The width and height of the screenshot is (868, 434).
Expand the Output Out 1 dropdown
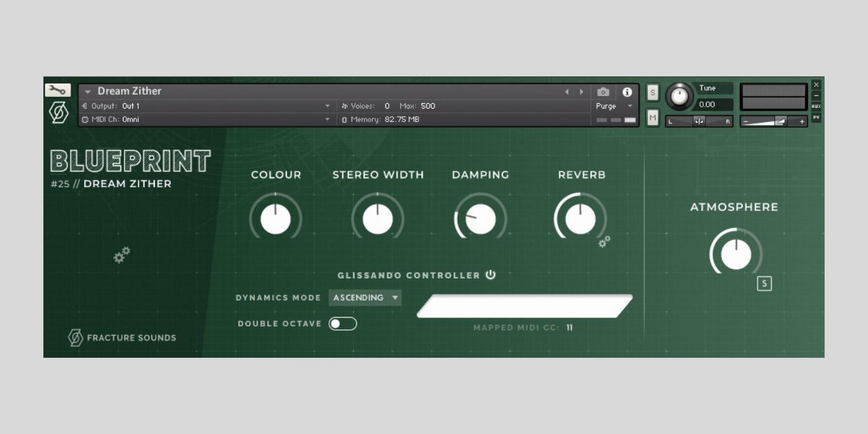(x=327, y=106)
